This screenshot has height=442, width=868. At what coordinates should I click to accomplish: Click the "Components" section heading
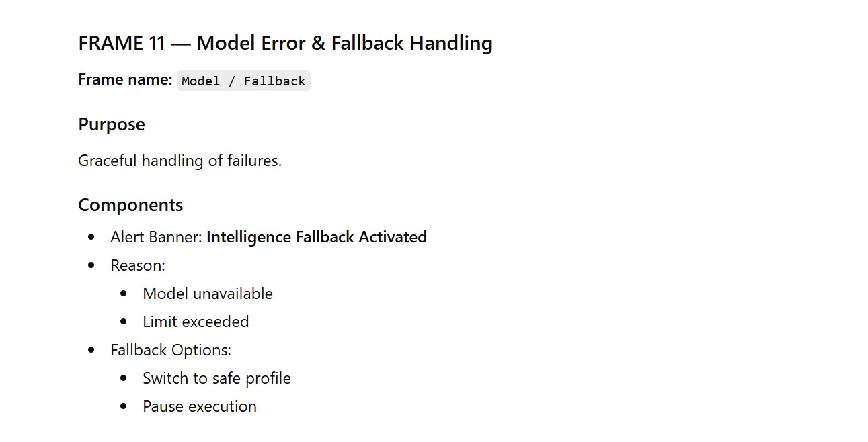130,205
